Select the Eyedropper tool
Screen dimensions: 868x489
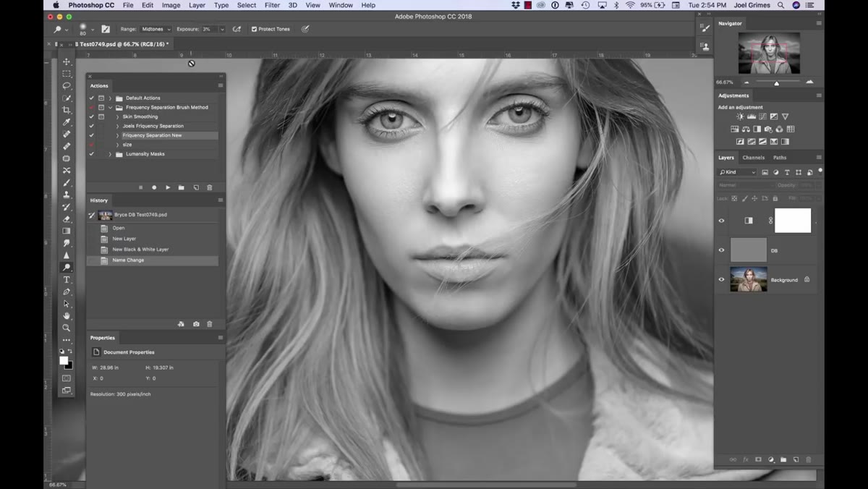click(x=67, y=122)
